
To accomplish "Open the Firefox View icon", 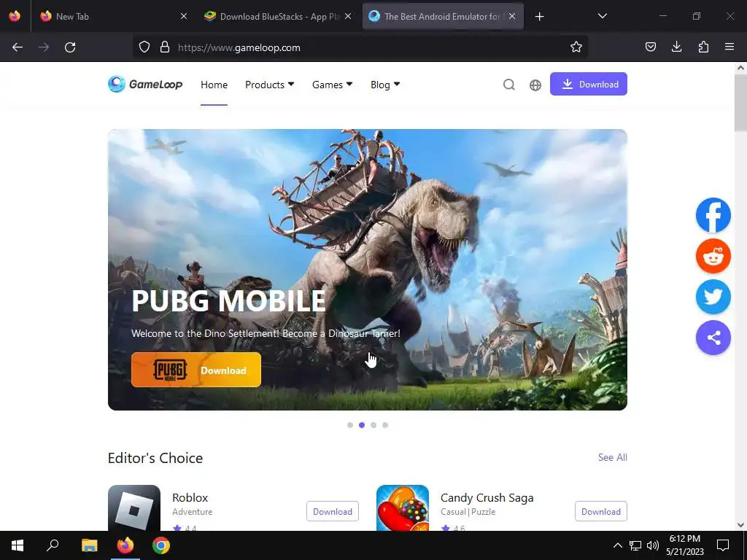I will coord(15,16).
